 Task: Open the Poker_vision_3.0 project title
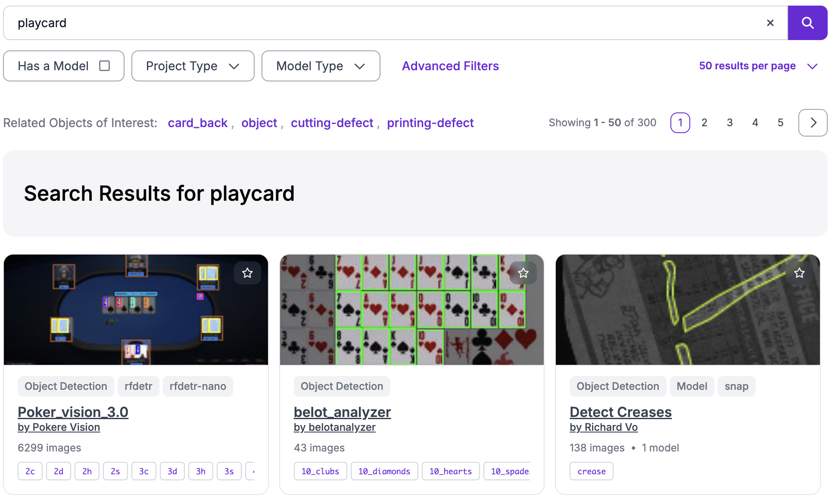click(x=73, y=412)
